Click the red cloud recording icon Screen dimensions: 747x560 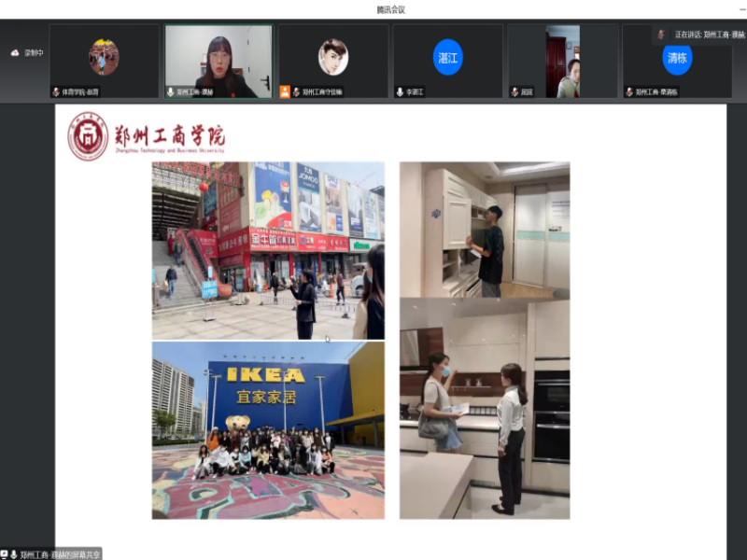15,53
